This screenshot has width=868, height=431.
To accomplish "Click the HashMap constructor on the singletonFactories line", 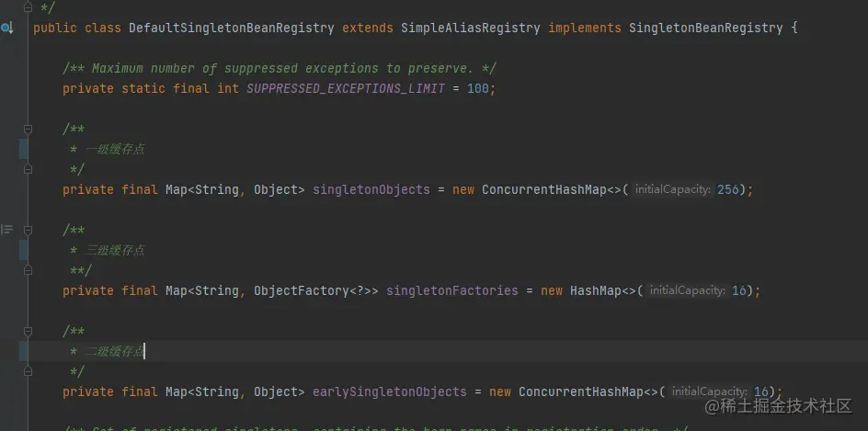I will (x=596, y=290).
